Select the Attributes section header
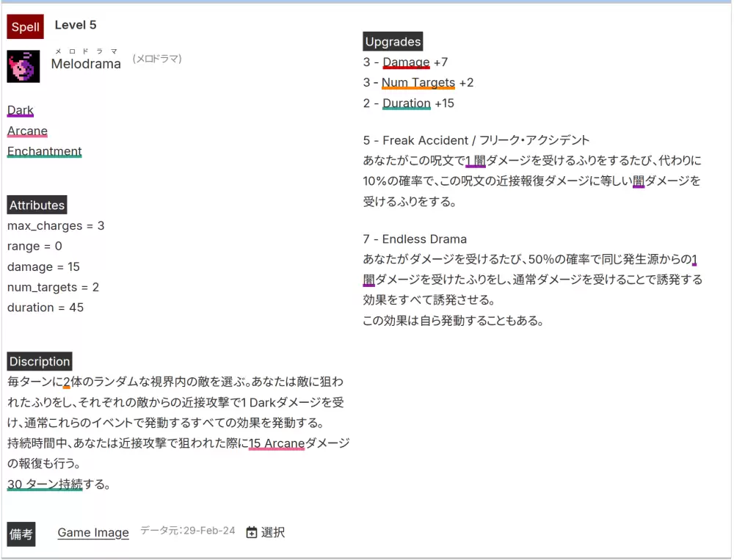 click(37, 206)
